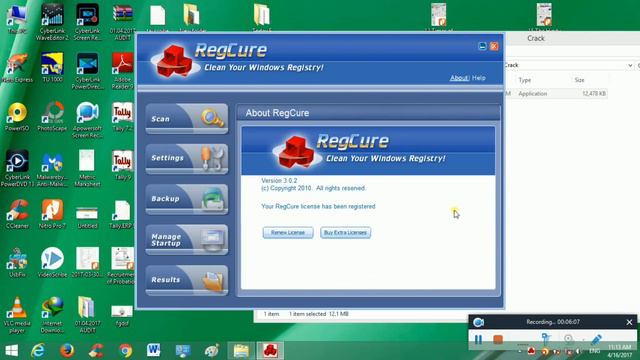Open the About link in RegCure header
The image size is (640, 360).
[x=459, y=78]
